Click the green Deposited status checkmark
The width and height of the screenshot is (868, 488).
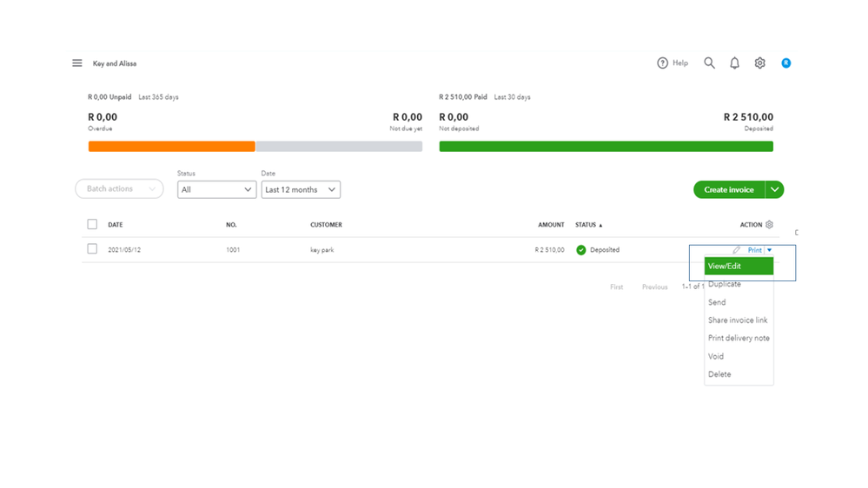click(581, 250)
